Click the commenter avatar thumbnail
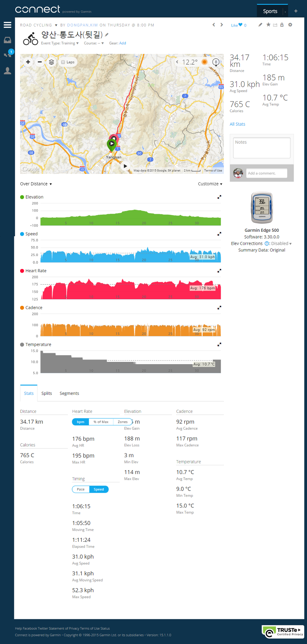This screenshot has height=644, width=307. tap(238, 173)
